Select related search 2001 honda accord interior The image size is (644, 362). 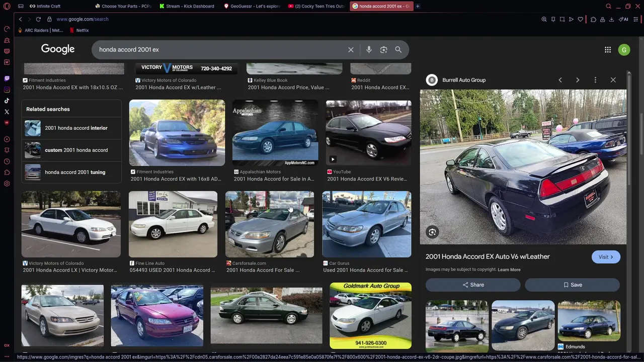click(x=71, y=128)
